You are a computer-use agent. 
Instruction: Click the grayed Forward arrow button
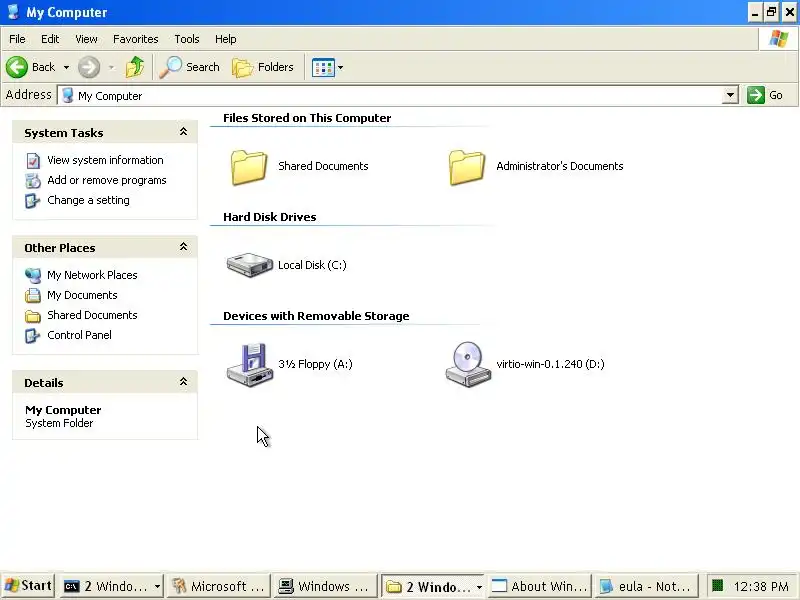[x=89, y=67]
